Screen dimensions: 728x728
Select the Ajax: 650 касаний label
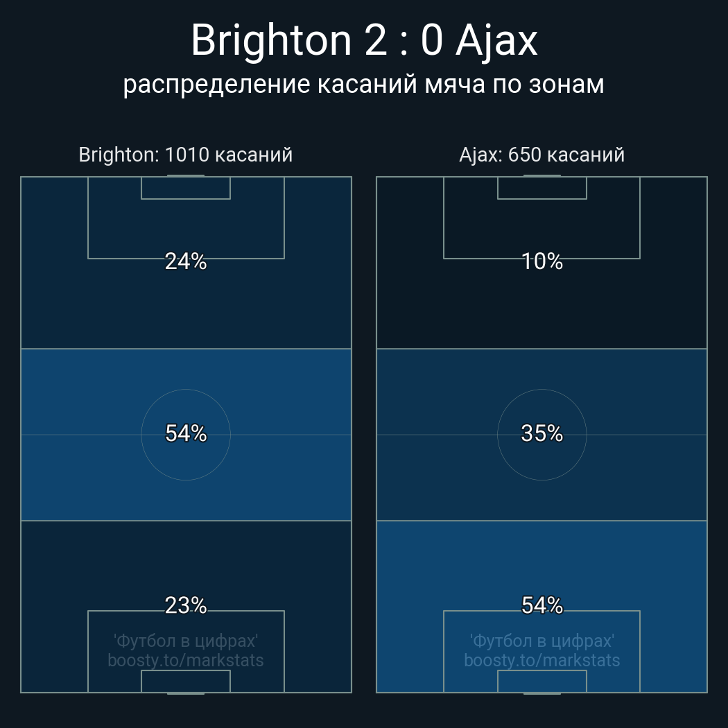click(541, 155)
